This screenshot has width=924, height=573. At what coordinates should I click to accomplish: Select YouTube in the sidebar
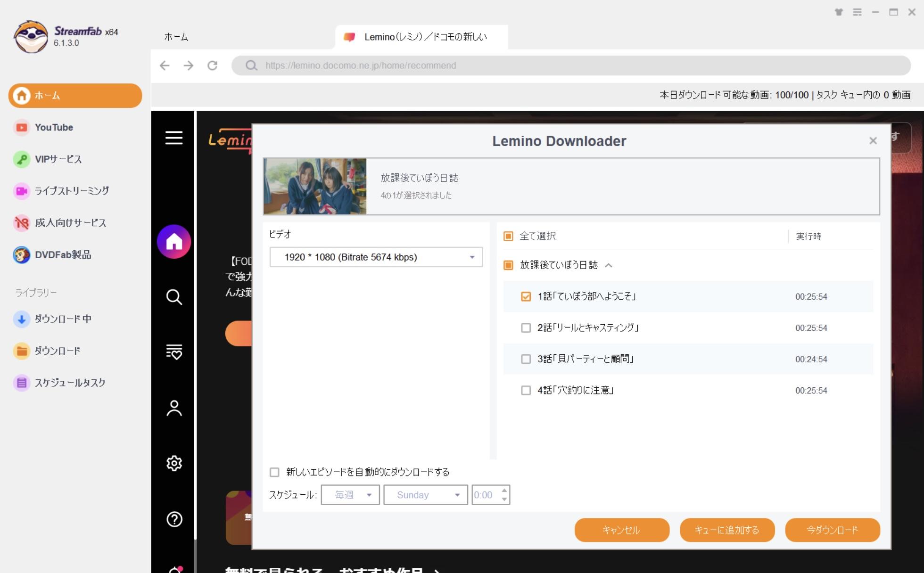pos(54,127)
